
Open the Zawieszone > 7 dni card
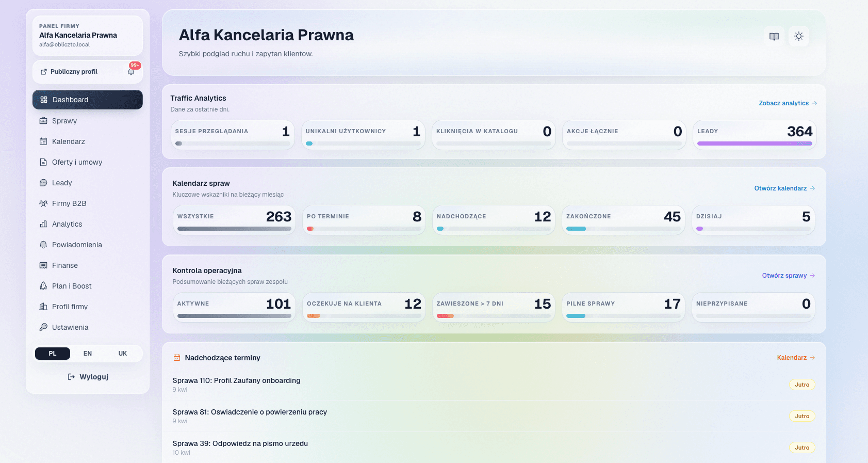coord(494,308)
